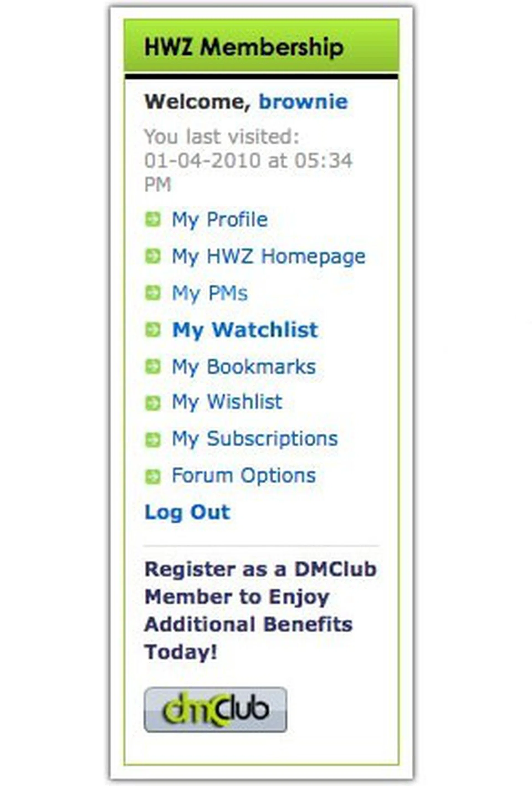The height and width of the screenshot is (786, 532).
Task: Open Forum Options
Action: click(x=244, y=475)
